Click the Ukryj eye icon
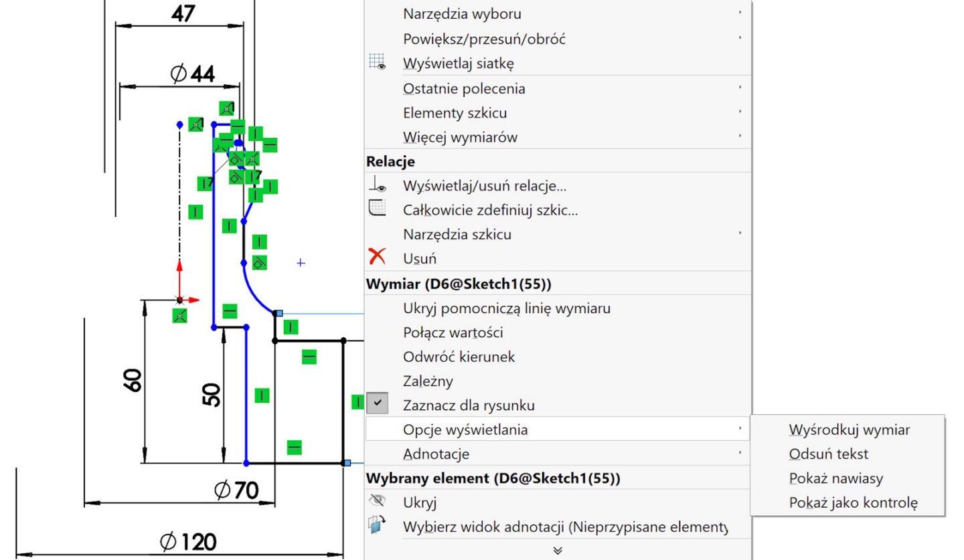The image size is (964, 560). (x=378, y=502)
